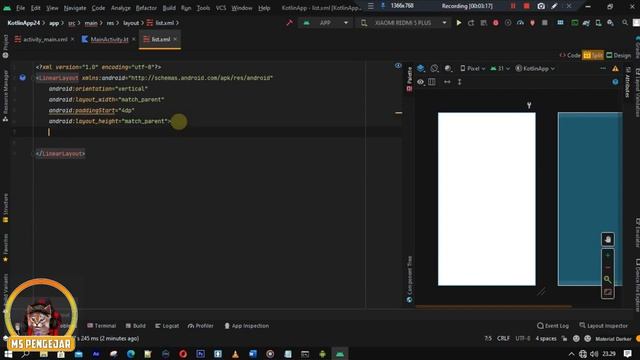Click the vertical expand arrows icon in preview toolbar

pyautogui.click(x=460, y=82)
